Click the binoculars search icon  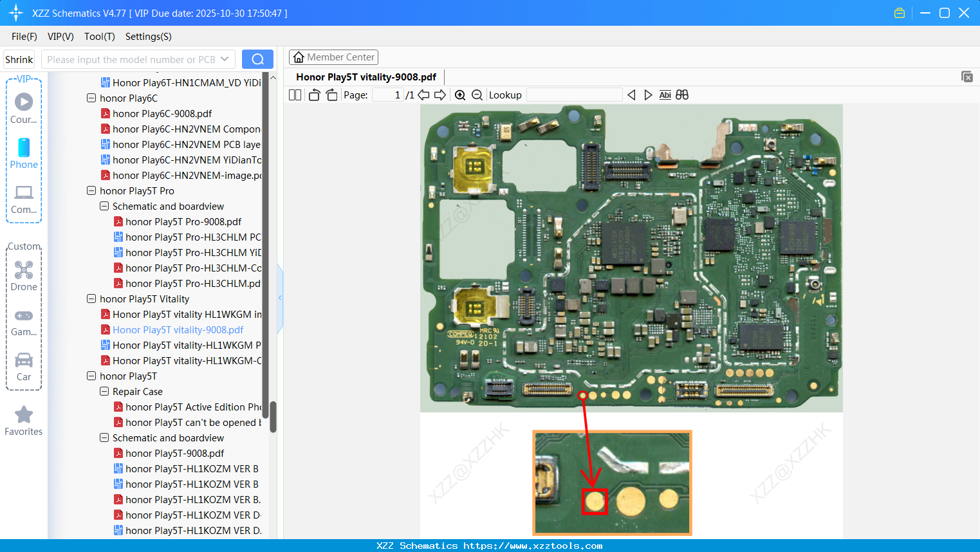pyautogui.click(x=682, y=95)
